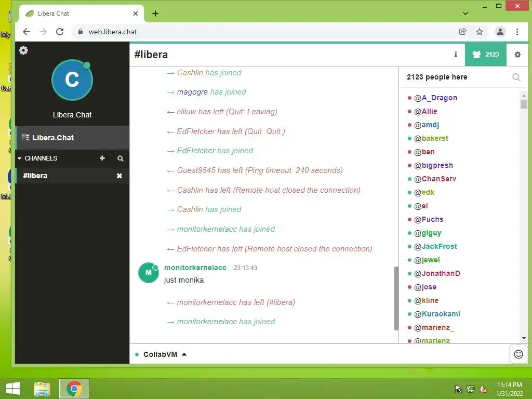Open a new browser tab
This screenshot has width=532, height=399.
155,14
